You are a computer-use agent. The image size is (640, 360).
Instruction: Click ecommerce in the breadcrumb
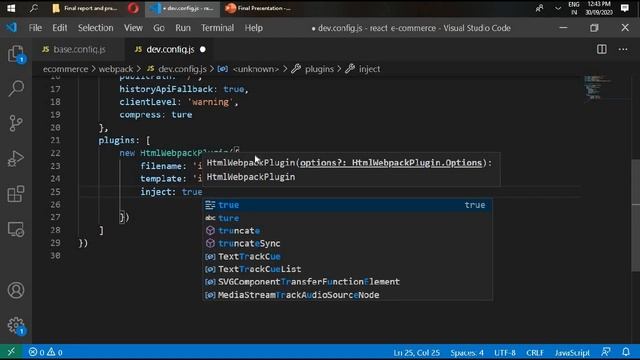click(x=65, y=69)
